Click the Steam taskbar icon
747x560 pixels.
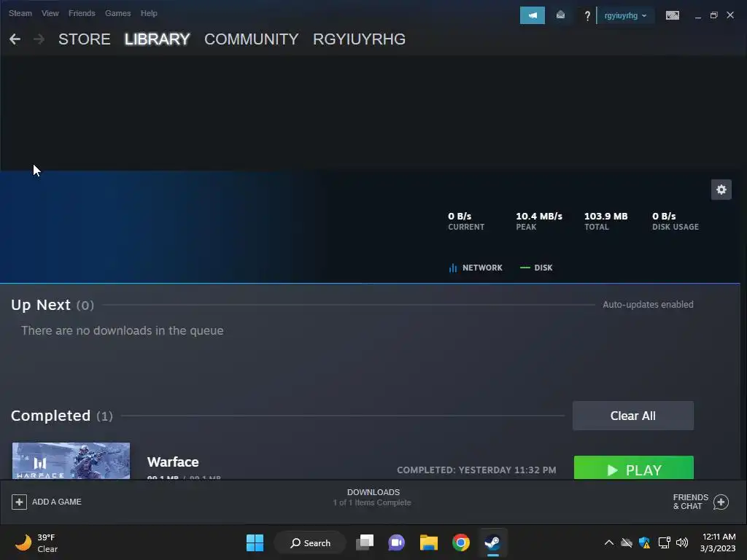(492, 542)
